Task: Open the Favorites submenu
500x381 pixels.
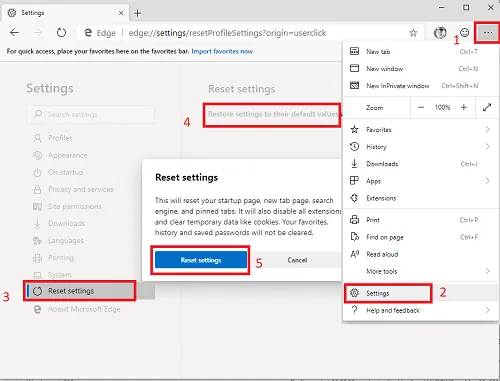Action: 421,130
